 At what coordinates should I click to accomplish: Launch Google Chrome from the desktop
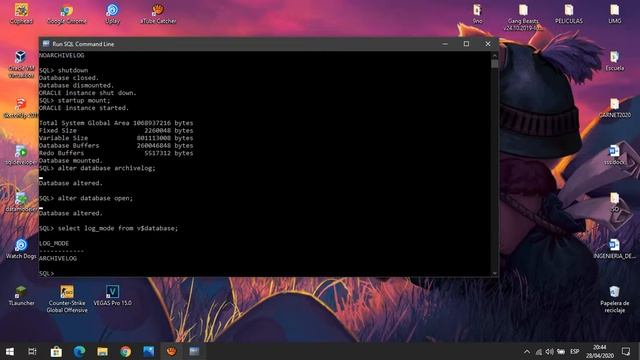point(67,13)
